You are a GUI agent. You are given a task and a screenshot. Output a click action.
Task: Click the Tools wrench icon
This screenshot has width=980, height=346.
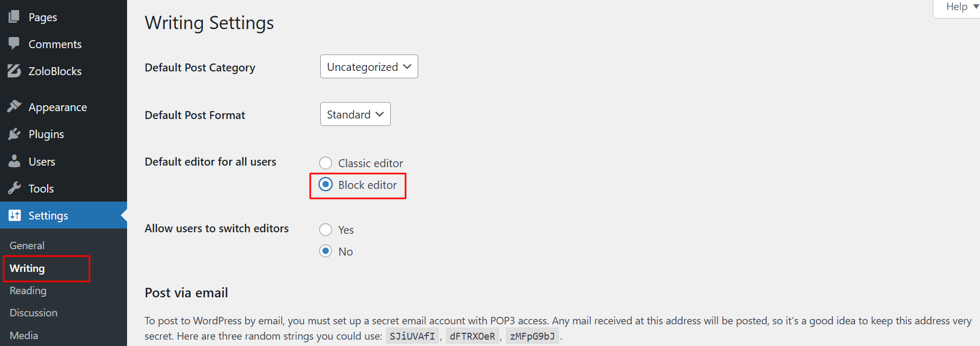point(14,188)
